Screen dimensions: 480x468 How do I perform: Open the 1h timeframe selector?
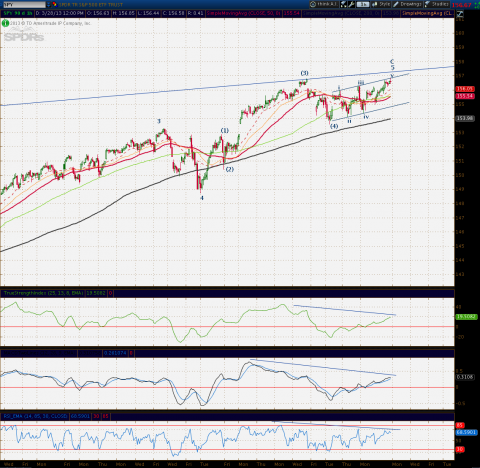point(363,5)
